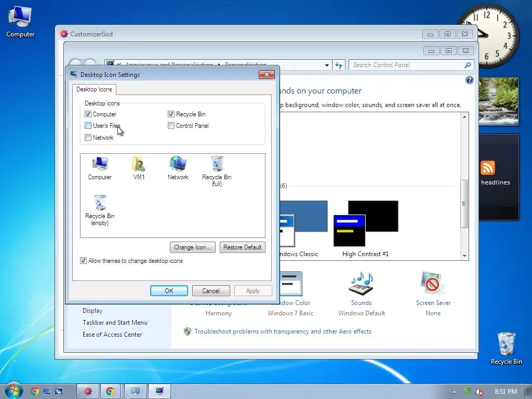The height and width of the screenshot is (399, 532).
Task: Switch to the CustomizerGod taskbar button
Action: coord(88,392)
